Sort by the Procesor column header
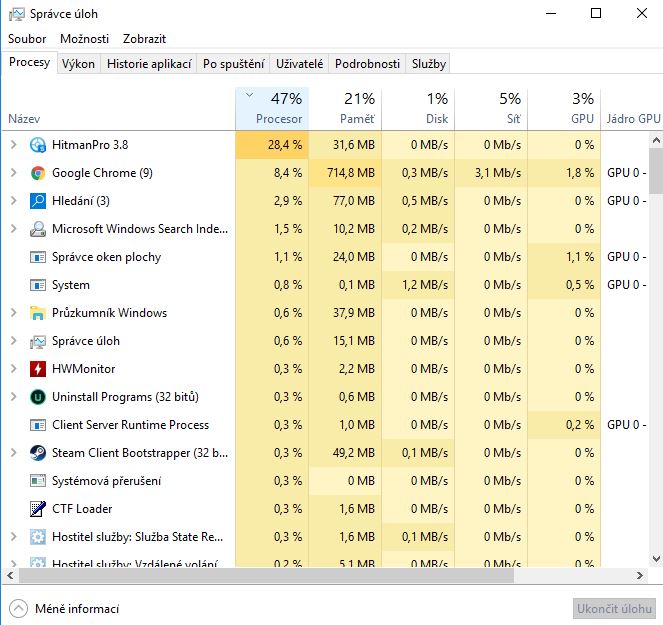This screenshot has height=625, width=663. 272,109
